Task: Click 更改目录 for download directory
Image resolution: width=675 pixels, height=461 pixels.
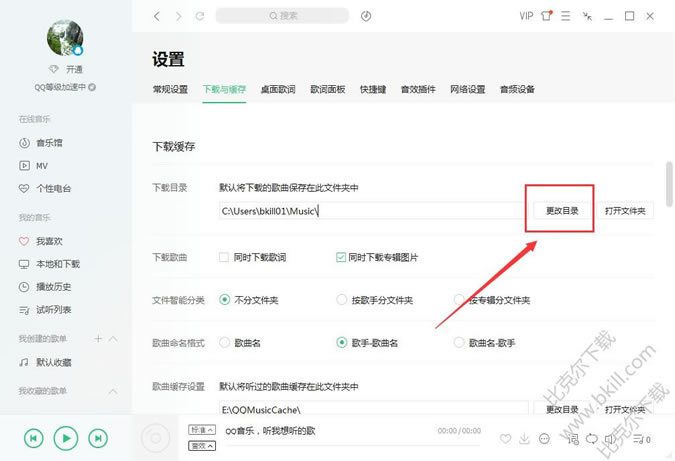Action: [562, 210]
